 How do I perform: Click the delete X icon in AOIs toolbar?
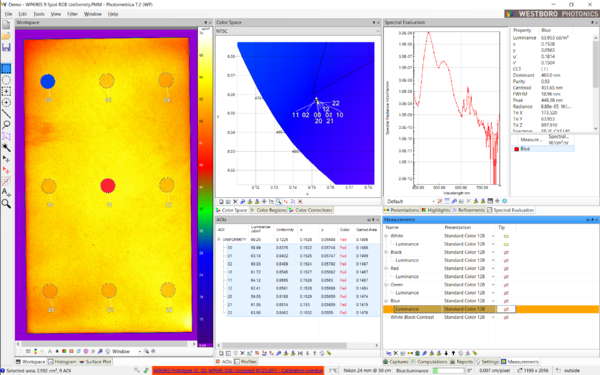[243, 353]
